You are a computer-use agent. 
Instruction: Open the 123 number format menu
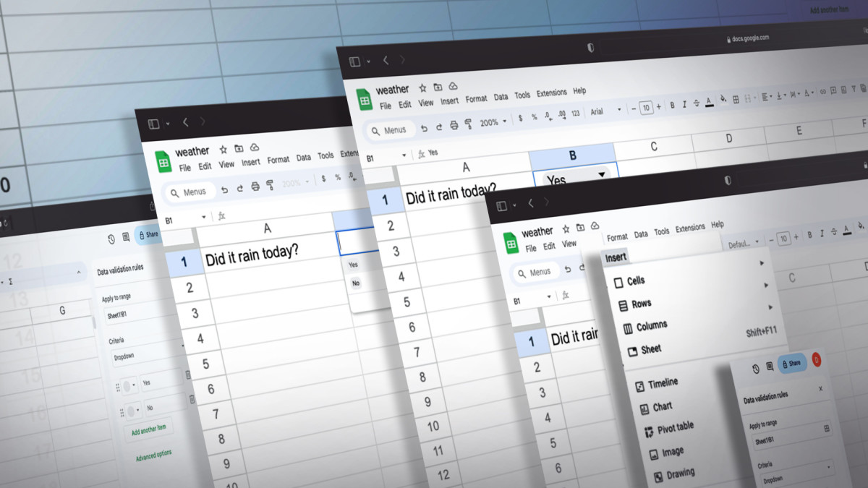coord(576,114)
